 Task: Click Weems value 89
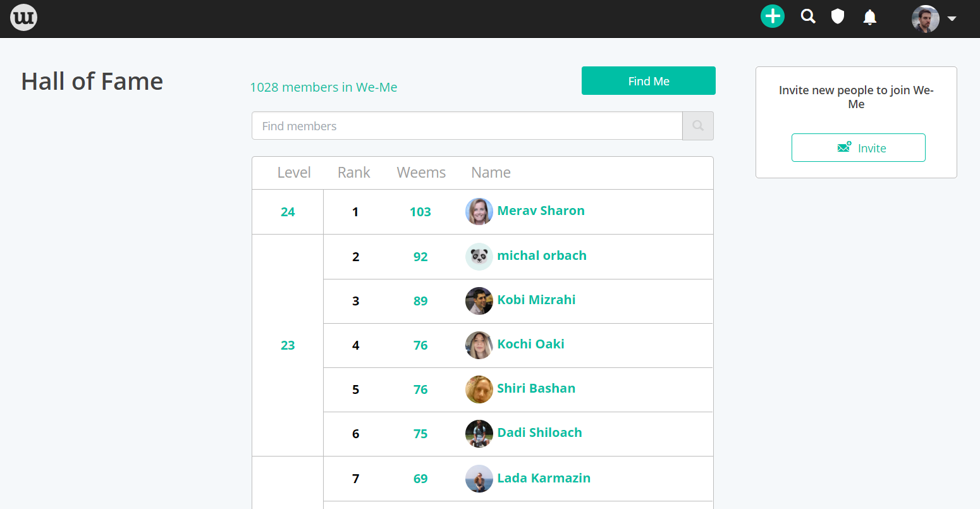click(x=420, y=301)
